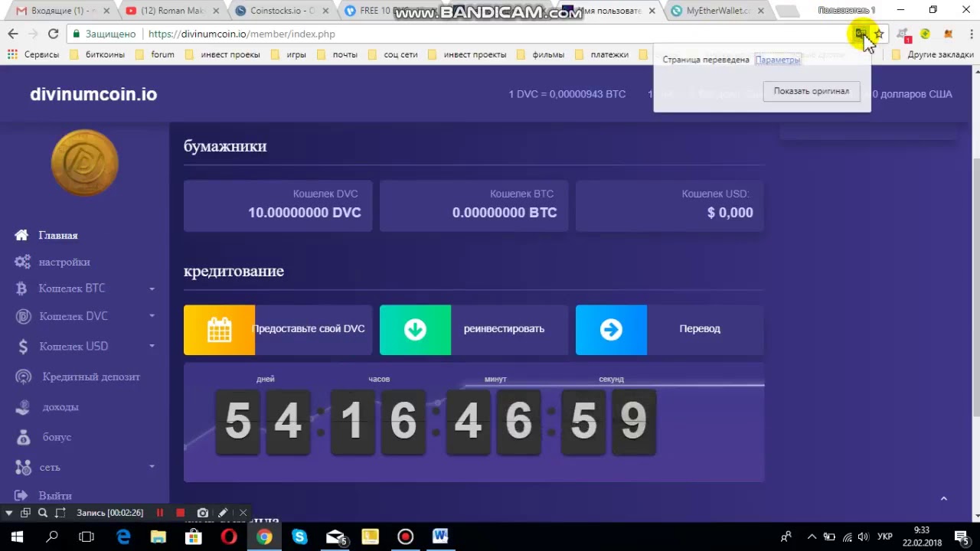
Task: Stop the Bandicam recording
Action: coord(180,513)
